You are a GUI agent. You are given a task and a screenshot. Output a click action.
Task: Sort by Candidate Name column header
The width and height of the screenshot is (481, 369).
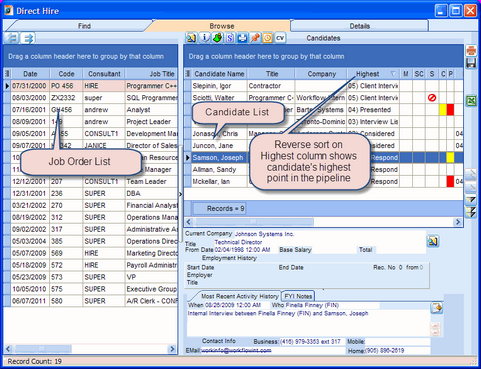[x=219, y=74]
